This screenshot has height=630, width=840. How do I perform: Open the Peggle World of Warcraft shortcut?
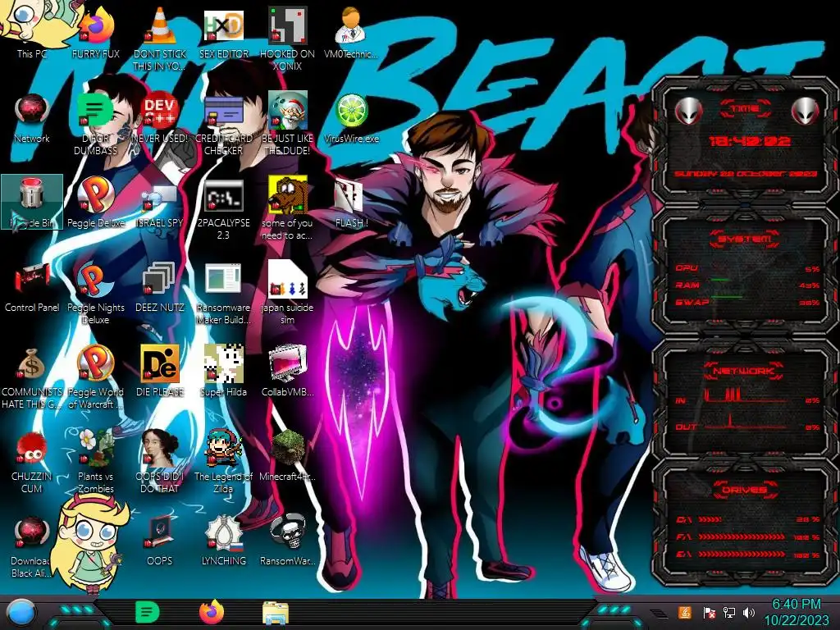tap(96, 377)
